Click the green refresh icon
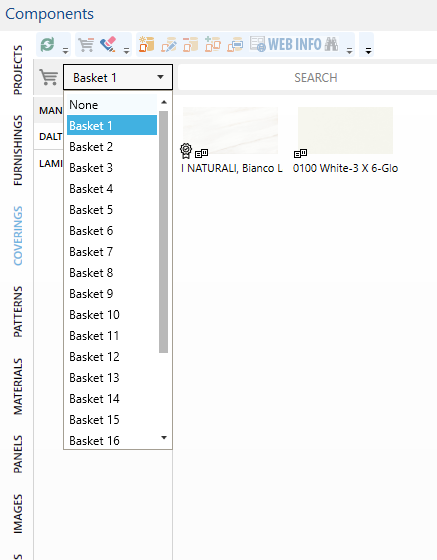This screenshot has height=560, width=437. point(47,45)
